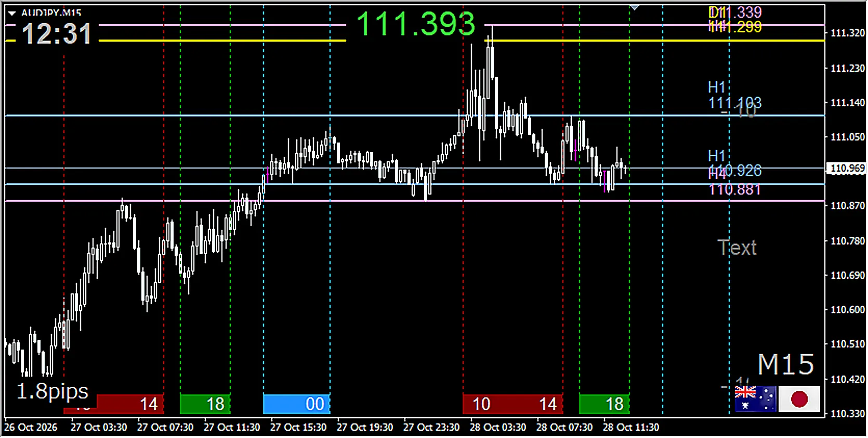Viewport: 868px width, 438px height.
Task: Click the red session box labeled 10 14
Action: point(512,404)
